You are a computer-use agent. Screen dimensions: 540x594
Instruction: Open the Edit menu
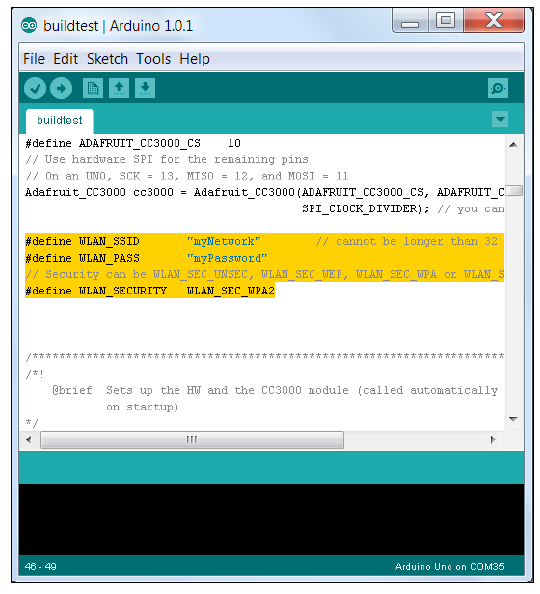click(66, 59)
